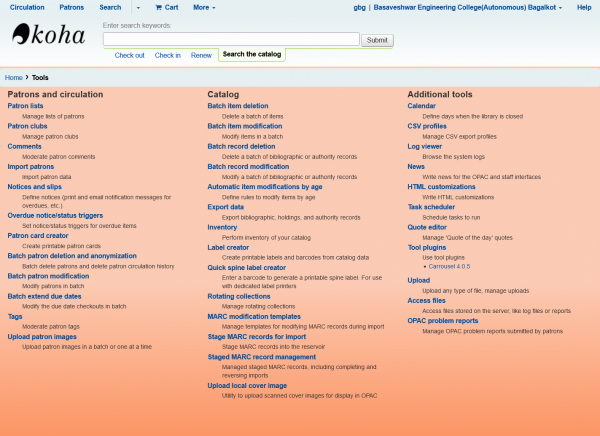600x436 pixels.
Task: Open the More dropdown menu
Action: pyautogui.click(x=203, y=7)
